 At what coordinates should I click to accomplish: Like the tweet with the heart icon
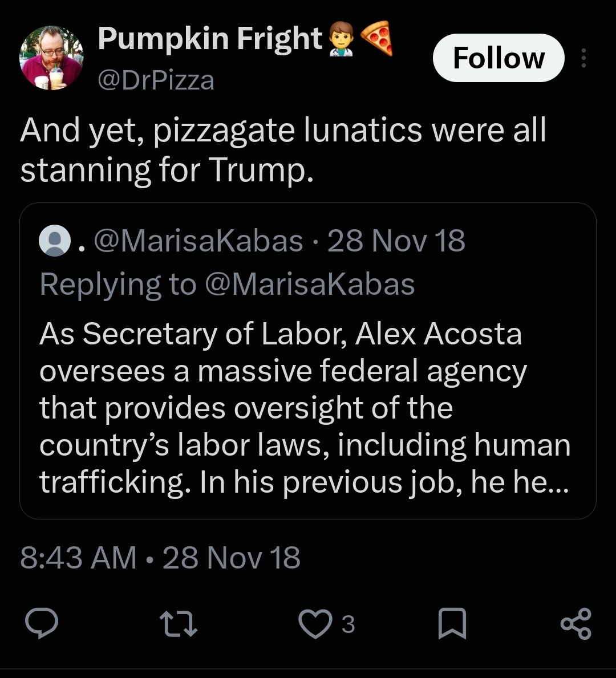click(315, 623)
